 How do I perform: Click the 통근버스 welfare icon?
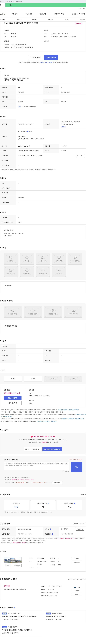pyautogui.click(x=11, y=259)
